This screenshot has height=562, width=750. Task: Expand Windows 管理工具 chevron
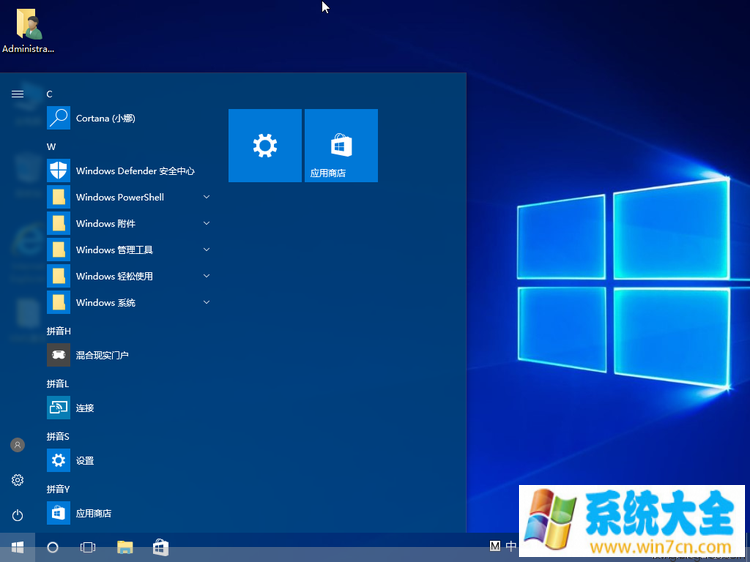pos(207,250)
